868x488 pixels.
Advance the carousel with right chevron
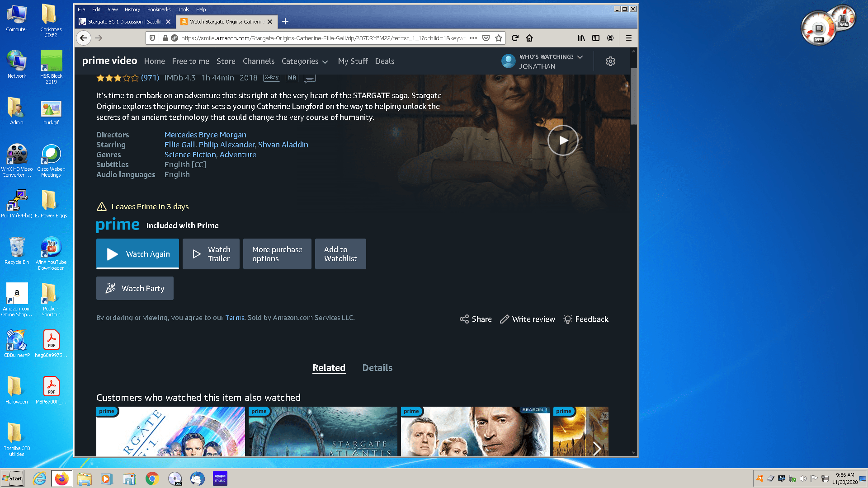[x=597, y=448]
